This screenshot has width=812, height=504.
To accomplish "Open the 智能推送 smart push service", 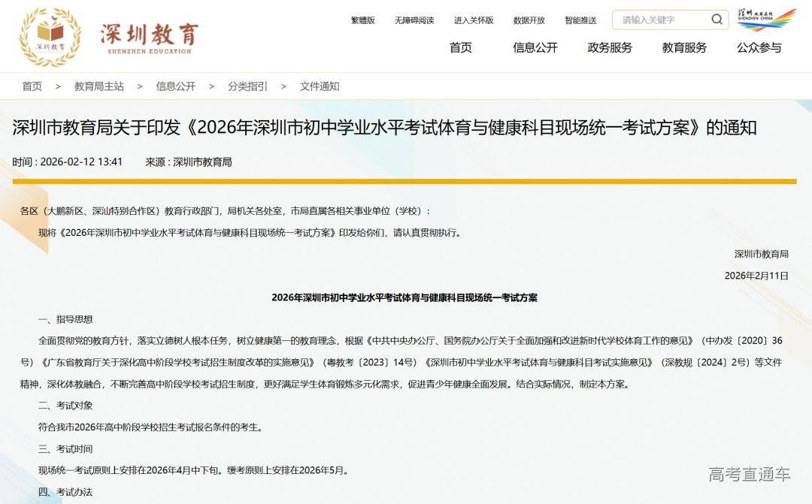I will click(579, 20).
